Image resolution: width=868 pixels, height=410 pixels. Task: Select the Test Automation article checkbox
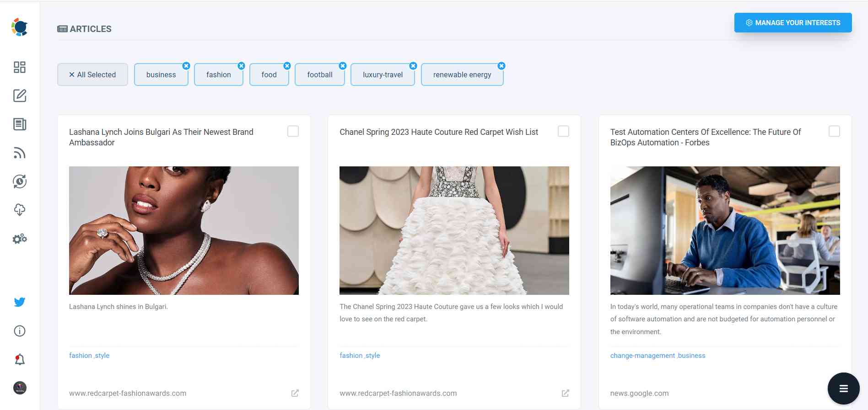tap(835, 131)
